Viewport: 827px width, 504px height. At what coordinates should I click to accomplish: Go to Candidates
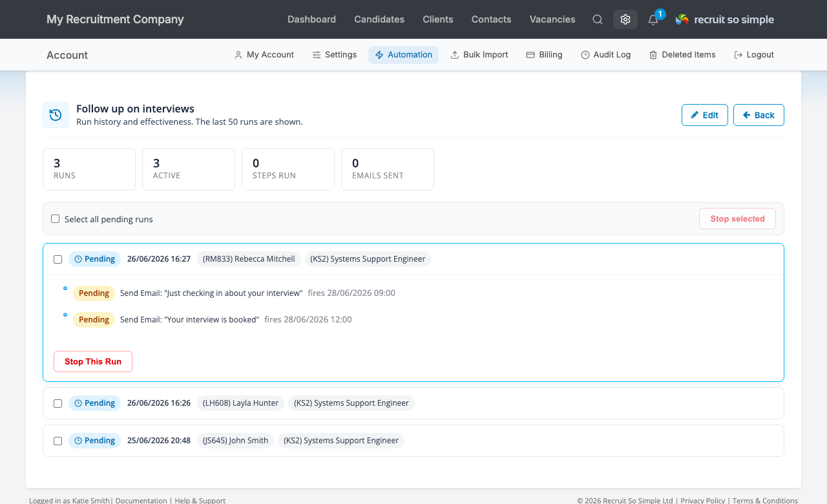[x=379, y=19]
